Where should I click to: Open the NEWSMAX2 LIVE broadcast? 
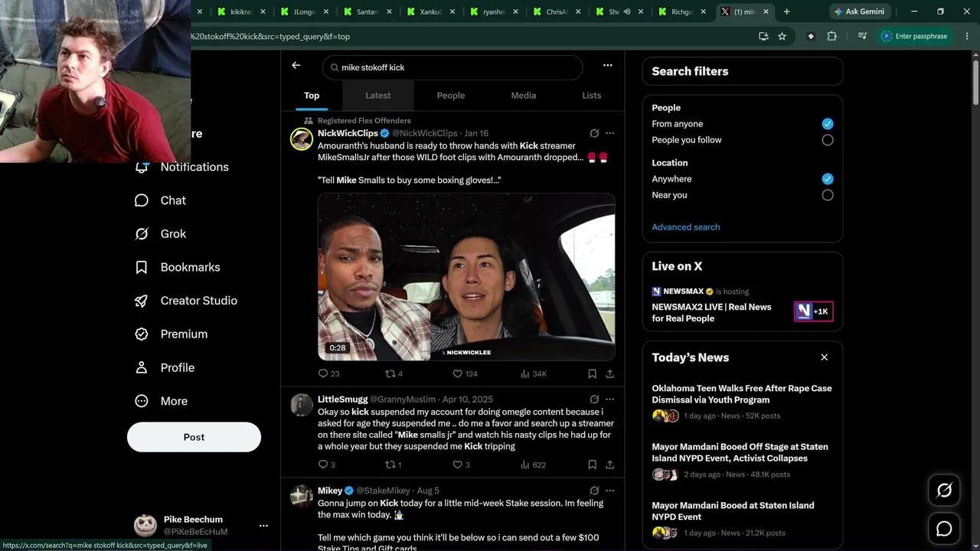(x=743, y=305)
